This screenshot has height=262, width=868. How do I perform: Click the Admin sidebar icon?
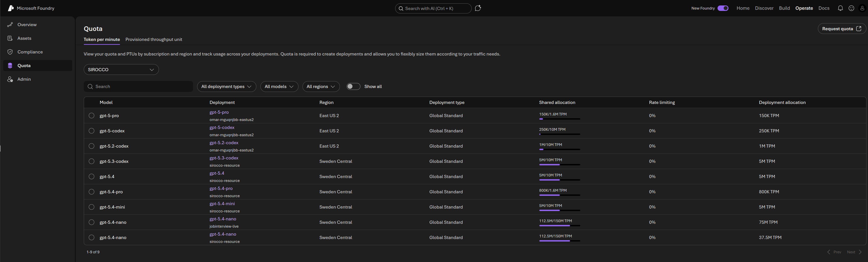coord(10,79)
